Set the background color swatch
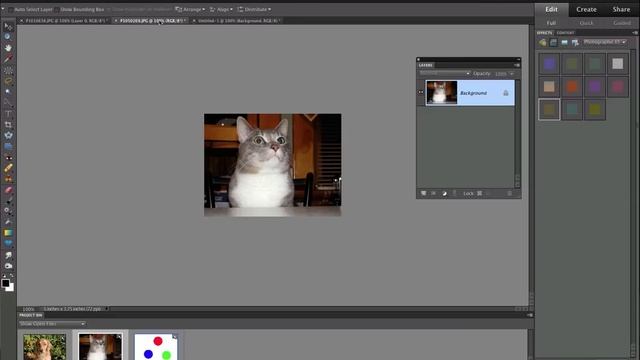The width and height of the screenshot is (640, 360). tap(11, 288)
